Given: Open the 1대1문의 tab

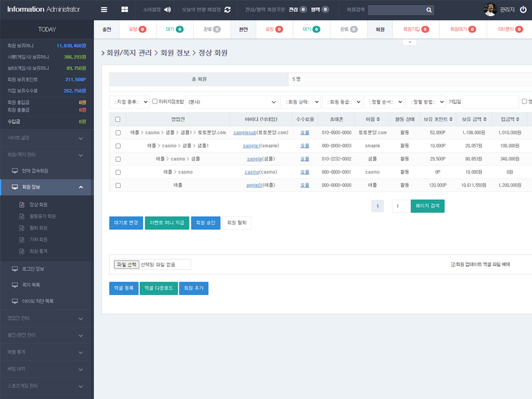Looking at the screenshot, I should [x=510, y=29].
